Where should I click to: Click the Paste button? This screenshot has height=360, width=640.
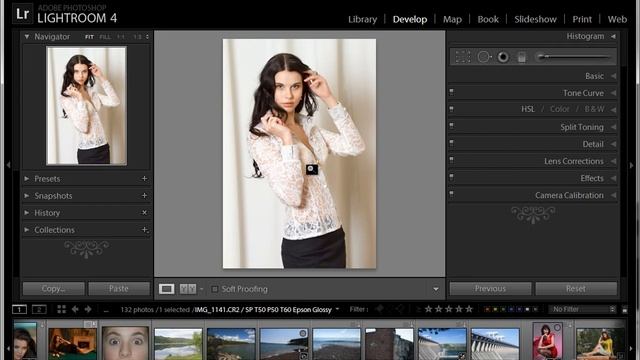(x=119, y=289)
